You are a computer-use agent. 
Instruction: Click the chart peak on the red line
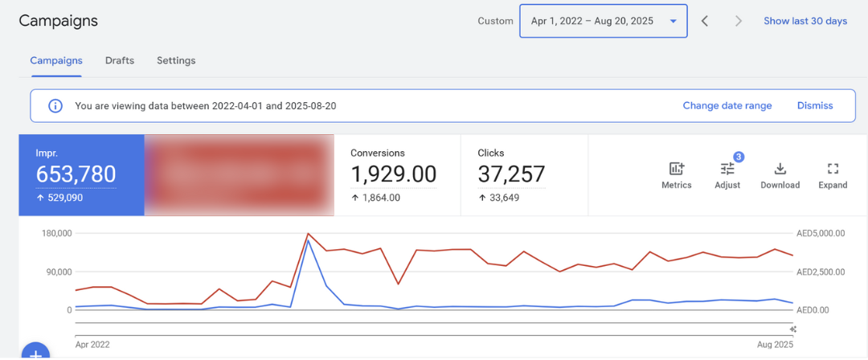pos(309,234)
